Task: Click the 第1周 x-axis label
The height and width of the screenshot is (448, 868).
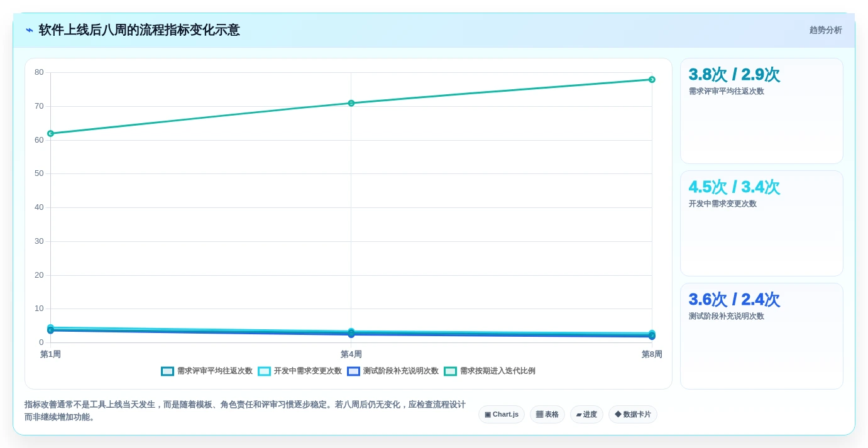Action: click(50, 354)
